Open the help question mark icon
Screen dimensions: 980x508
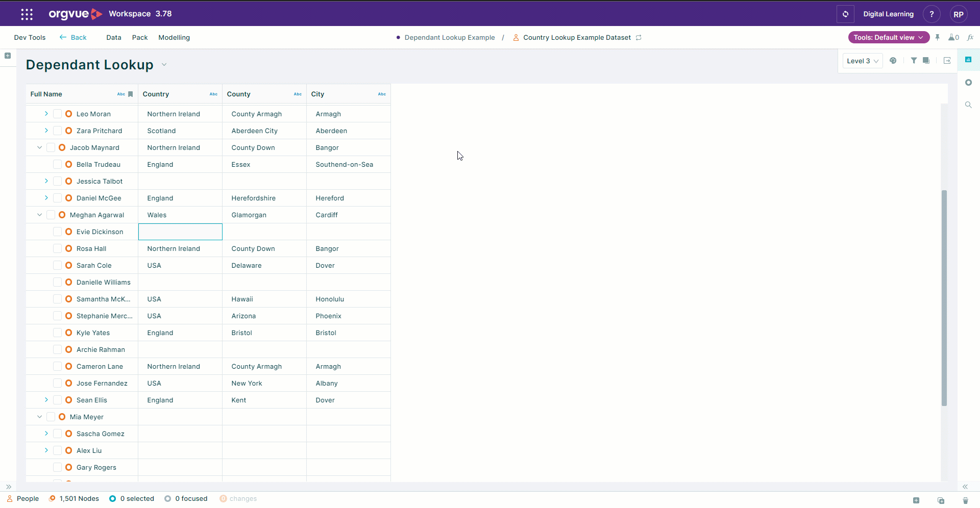tap(932, 14)
